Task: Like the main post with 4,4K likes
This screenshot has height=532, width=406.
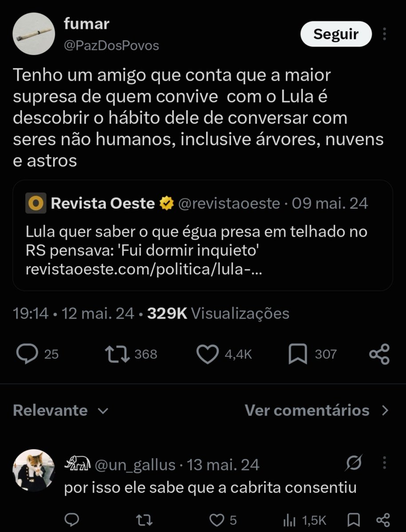Action: (x=207, y=354)
